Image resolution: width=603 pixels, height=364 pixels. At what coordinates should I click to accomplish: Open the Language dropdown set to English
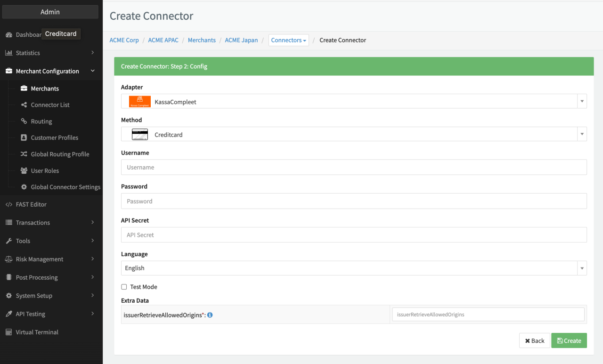pyautogui.click(x=353, y=268)
